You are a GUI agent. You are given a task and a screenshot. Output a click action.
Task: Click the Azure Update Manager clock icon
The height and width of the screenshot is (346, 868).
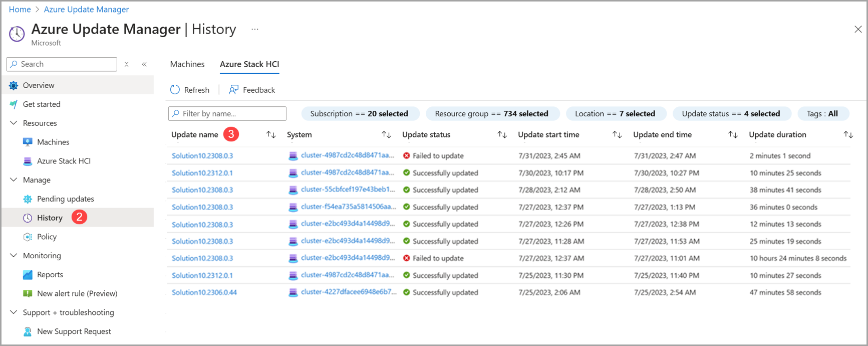[x=17, y=34]
